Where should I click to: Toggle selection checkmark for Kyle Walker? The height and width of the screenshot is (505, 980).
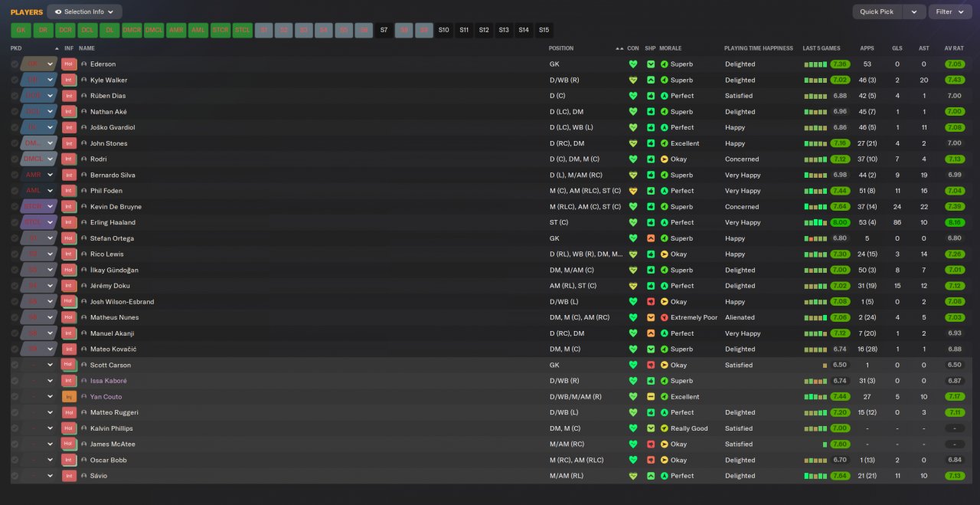point(15,80)
